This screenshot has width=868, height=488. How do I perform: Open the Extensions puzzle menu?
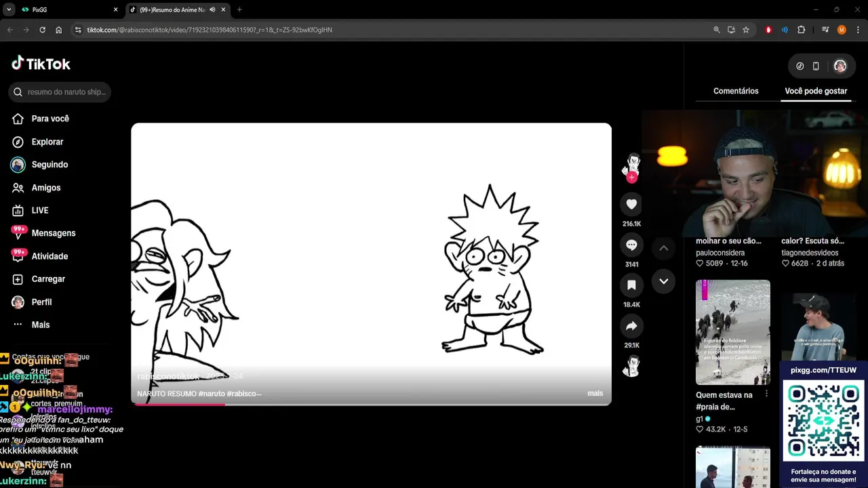[801, 30]
